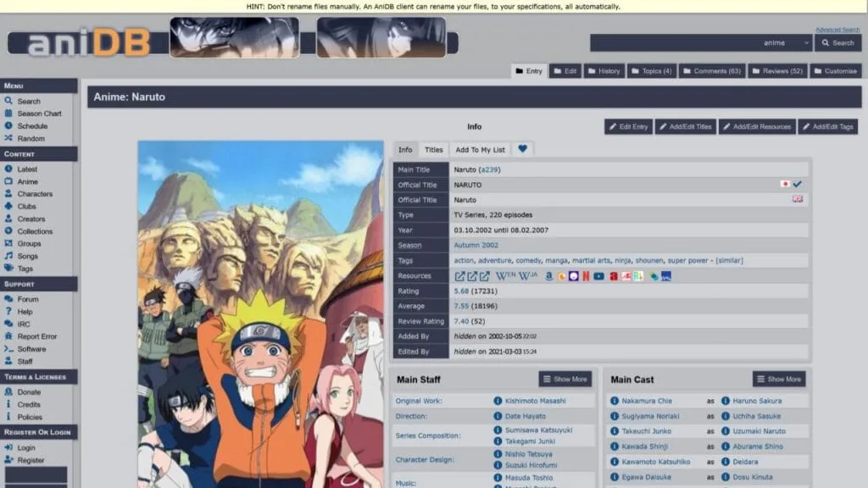
Task: Click info icon before Nakamura Chie
Action: pos(615,401)
